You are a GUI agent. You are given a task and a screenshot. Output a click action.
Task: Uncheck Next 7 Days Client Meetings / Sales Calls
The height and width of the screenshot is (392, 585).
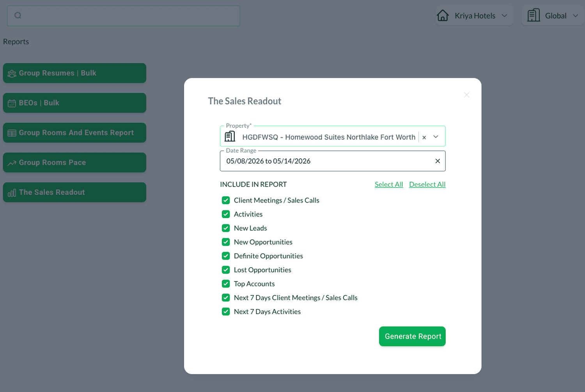[x=226, y=298]
